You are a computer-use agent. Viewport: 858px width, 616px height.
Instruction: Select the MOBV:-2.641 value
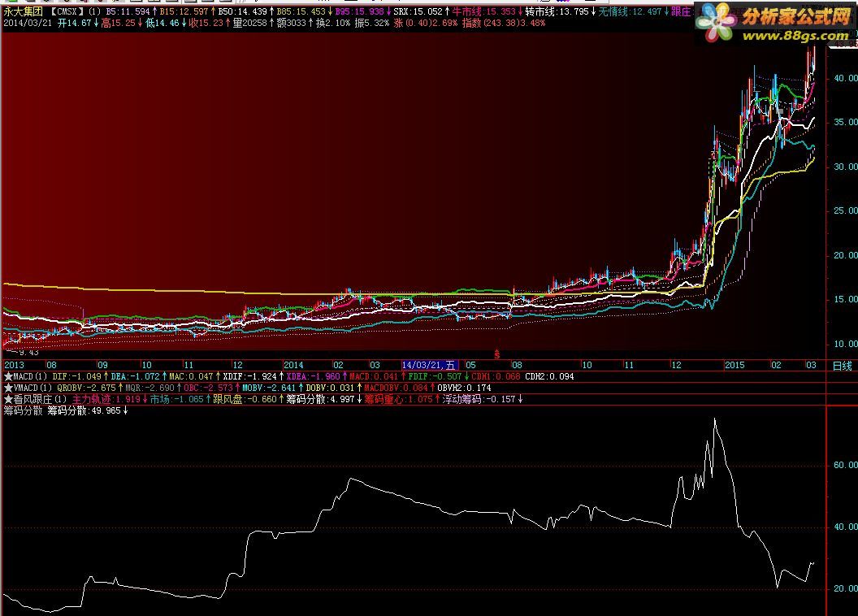click(x=269, y=388)
